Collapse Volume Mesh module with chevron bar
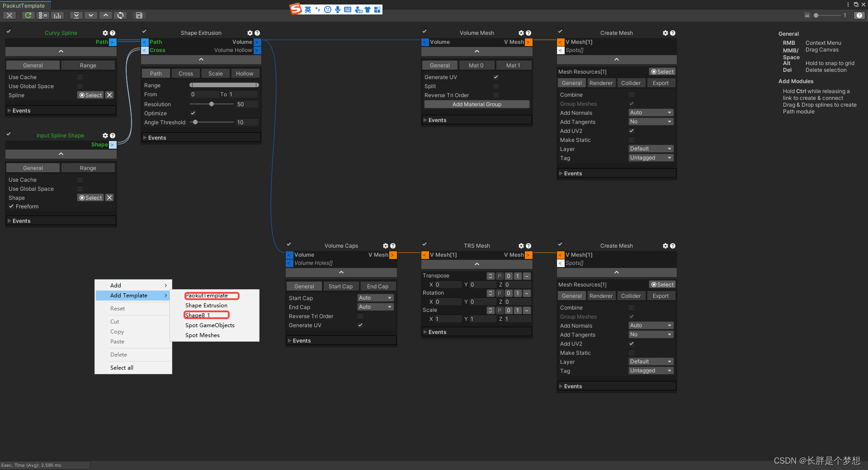 tap(476, 51)
